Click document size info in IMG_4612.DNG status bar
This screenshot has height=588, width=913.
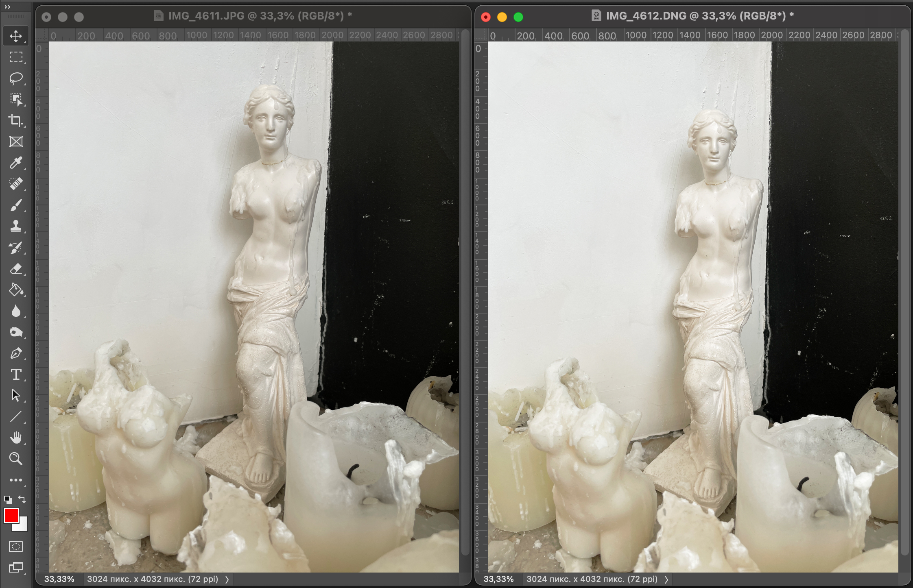point(592,579)
